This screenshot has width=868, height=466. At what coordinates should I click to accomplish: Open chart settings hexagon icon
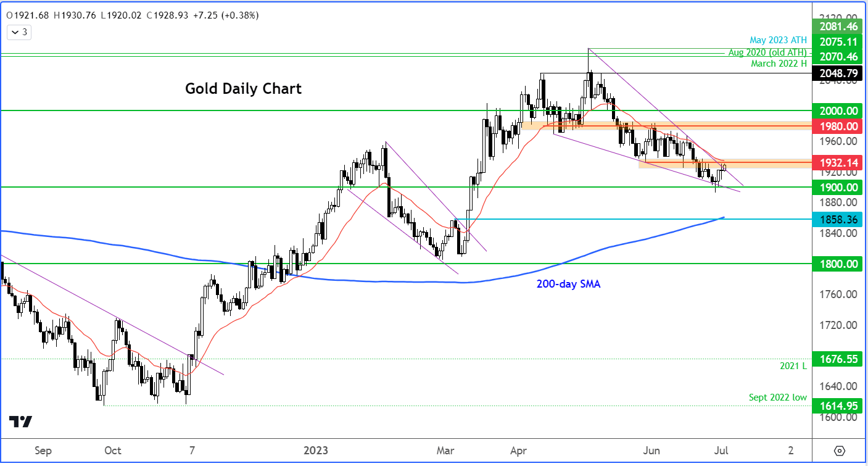point(840,450)
